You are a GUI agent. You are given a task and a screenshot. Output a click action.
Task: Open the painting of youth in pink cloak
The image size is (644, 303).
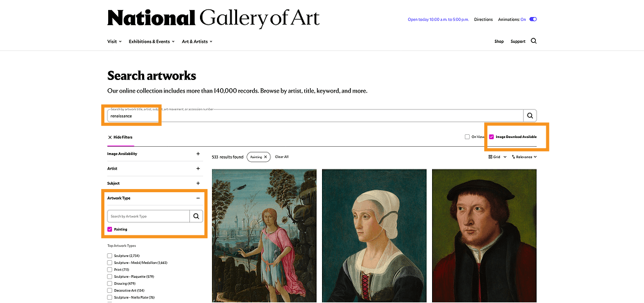pos(264,236)
